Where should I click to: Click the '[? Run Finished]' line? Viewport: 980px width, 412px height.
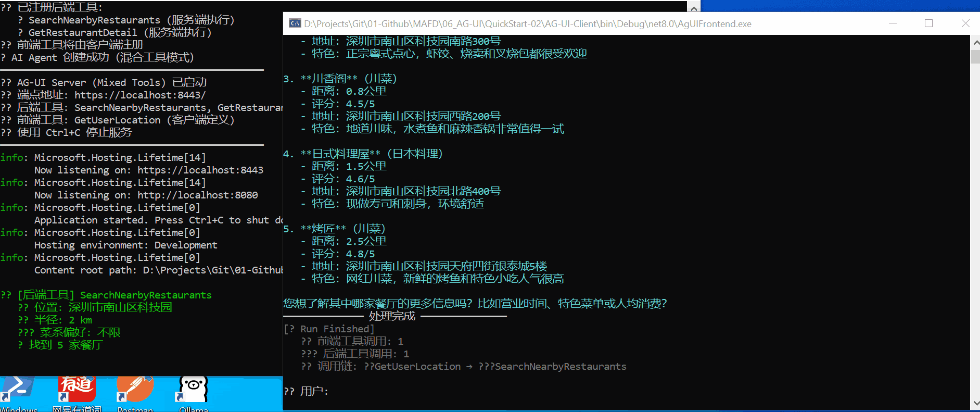[329, 329]
